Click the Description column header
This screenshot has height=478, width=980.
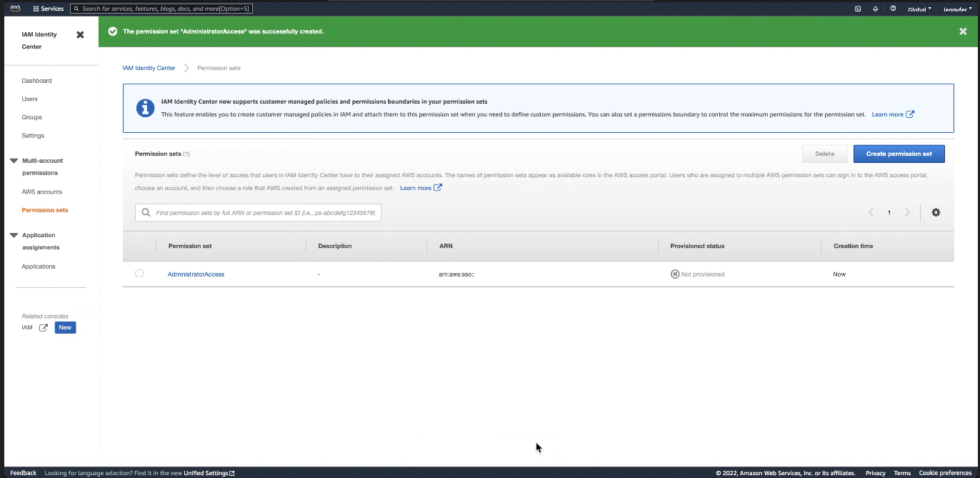335,246
